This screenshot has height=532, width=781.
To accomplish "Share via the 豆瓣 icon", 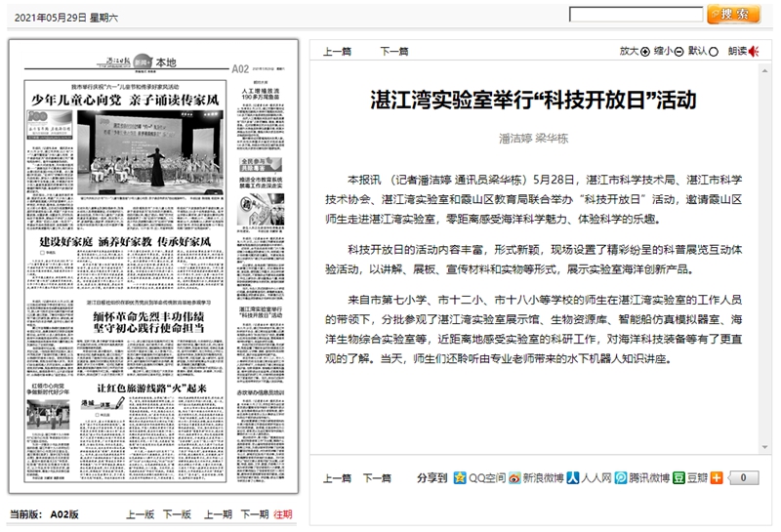I will point(678,477).
